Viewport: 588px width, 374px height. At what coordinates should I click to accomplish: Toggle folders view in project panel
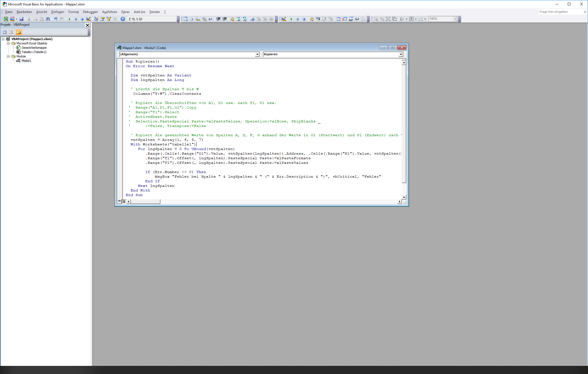point(18,32)
